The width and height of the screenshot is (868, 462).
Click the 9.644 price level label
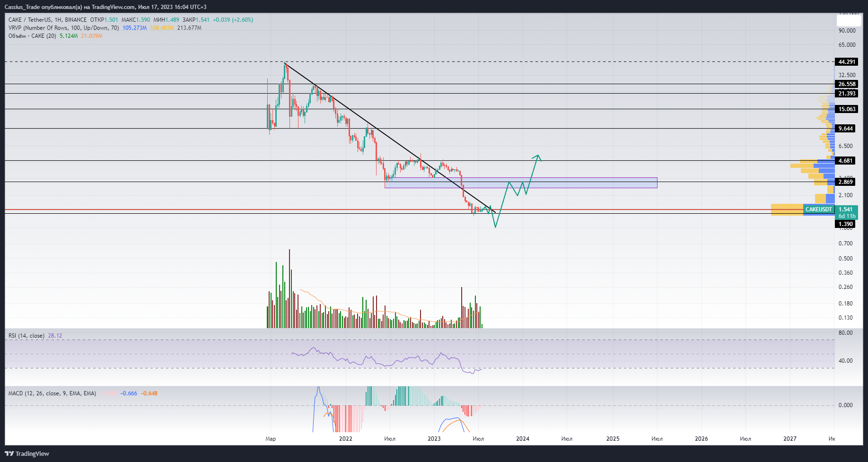point(845,129)
